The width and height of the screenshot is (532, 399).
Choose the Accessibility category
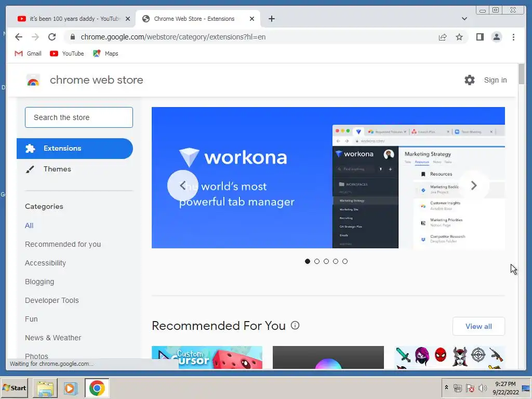click(46, 263)
